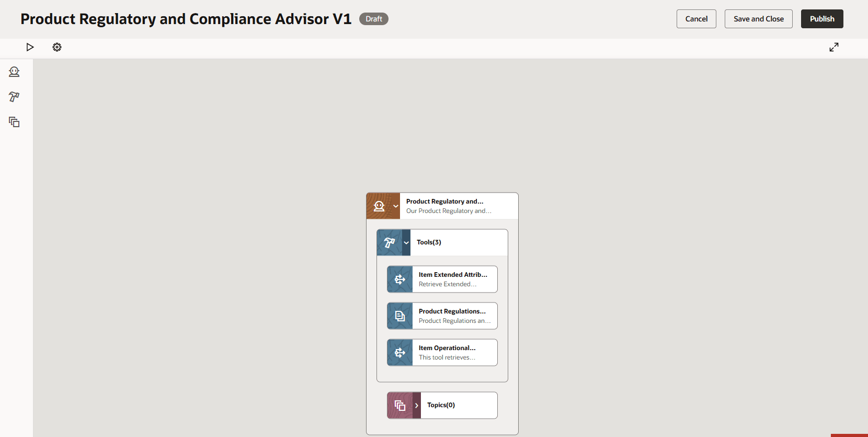Click the Item Extended Attrib tool icon
The width and height of the screenshot is (868, 437).
[400, 279]
